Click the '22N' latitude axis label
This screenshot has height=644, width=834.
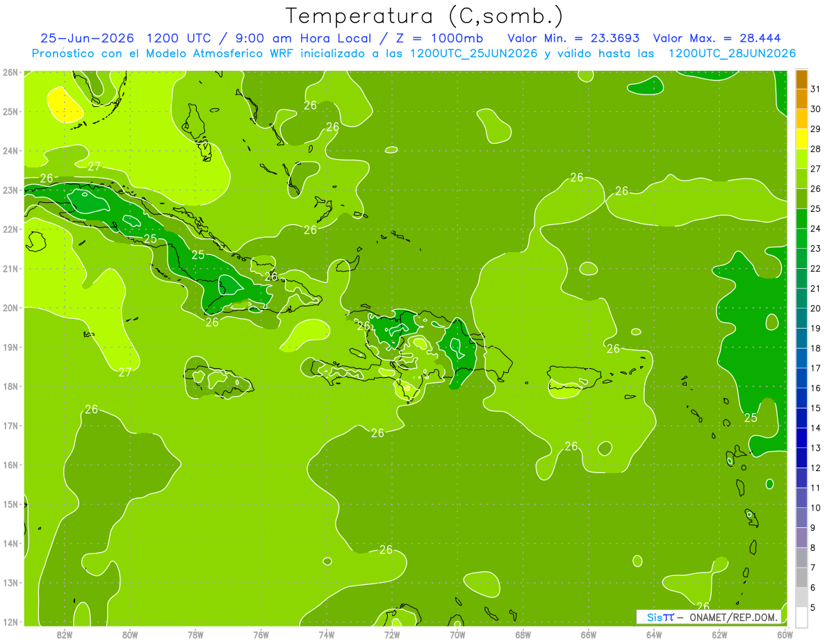10,229
